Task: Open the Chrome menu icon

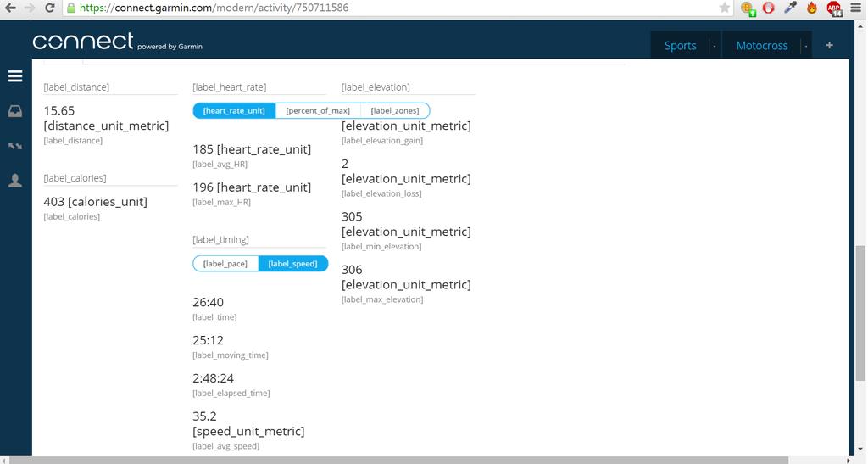Action: click(x=856, y=8)
